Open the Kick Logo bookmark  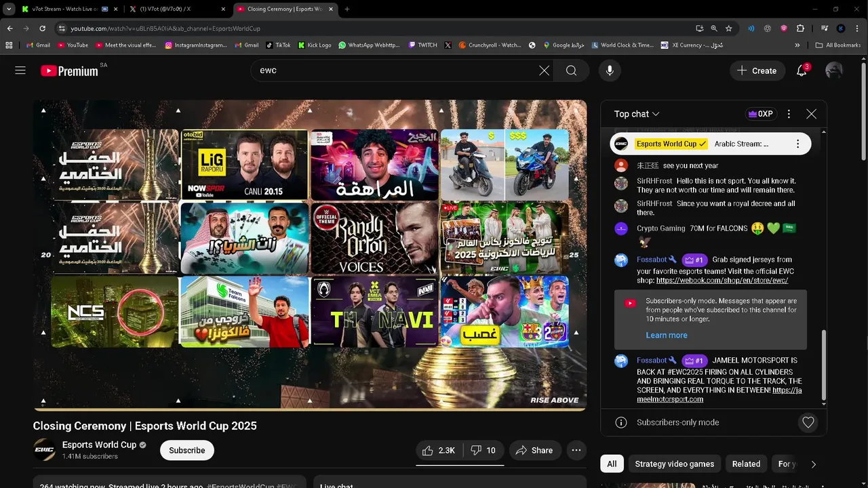[x=314, y=45]
